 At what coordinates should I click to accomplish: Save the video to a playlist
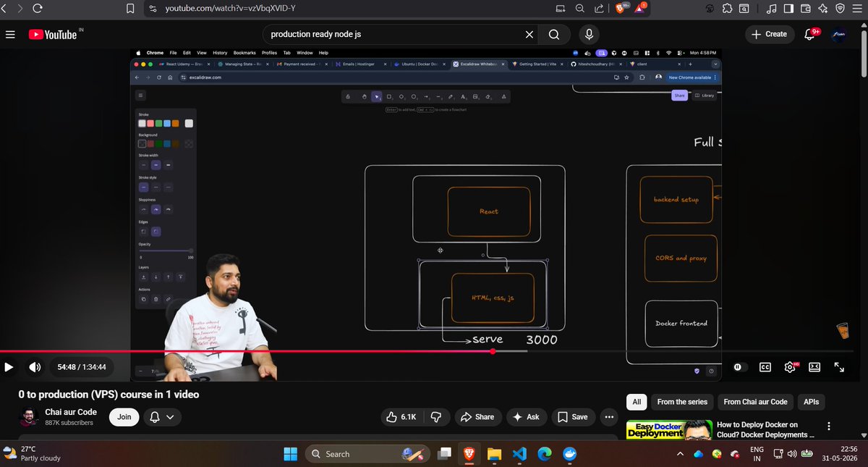[x=572, y=417]
